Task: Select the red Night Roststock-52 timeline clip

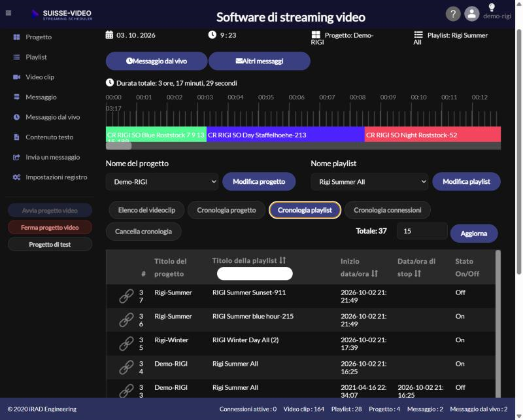Action: click(x=433, y=135)
